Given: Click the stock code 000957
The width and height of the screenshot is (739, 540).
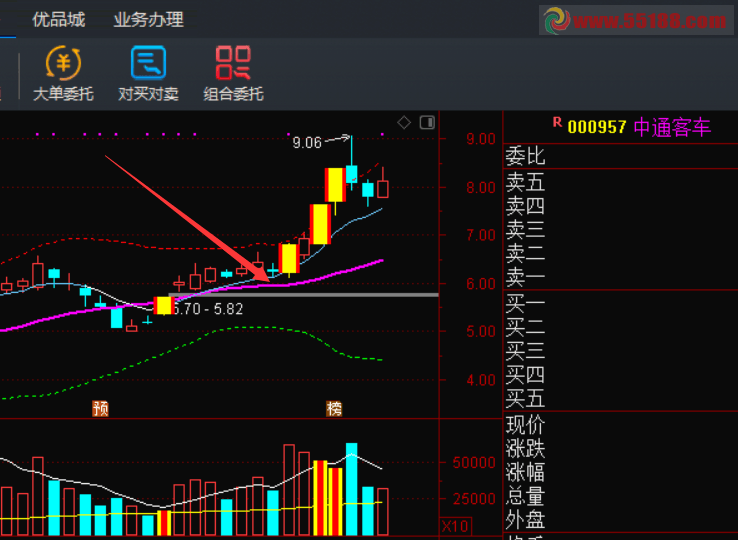Looking at the screenshot, I should pos(597,127).
